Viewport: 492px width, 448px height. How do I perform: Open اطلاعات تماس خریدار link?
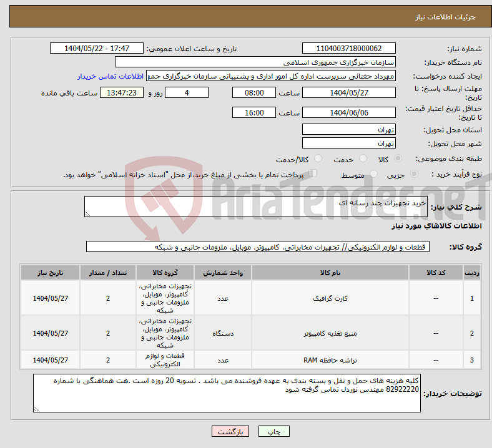point(111,76)
